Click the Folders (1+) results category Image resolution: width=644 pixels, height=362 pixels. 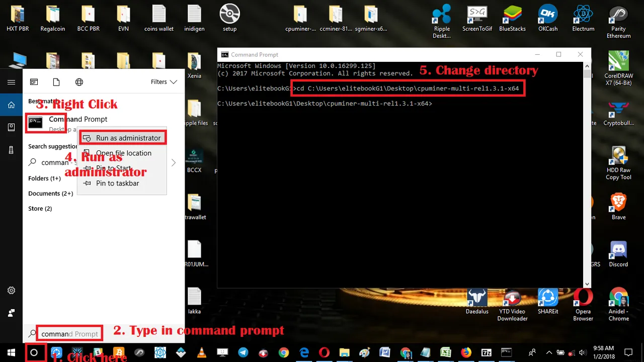point(45,178)
